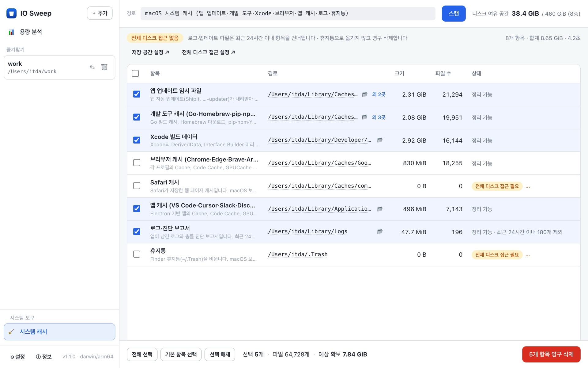This screenshot has width=588, height=368.
Task: Reveal folder icon for 로그·진단 보고서
Action: tap(380, 232)
